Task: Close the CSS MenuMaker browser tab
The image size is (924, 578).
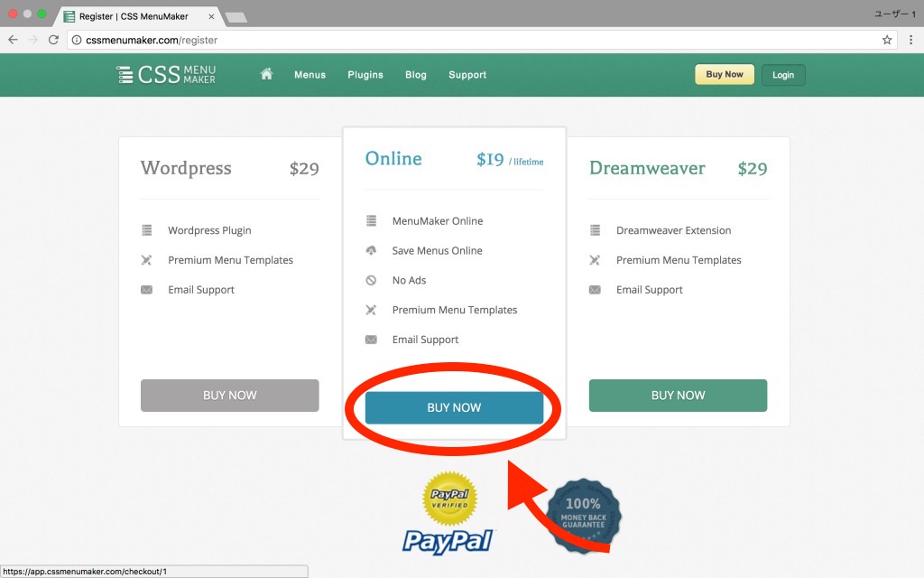Action: [x=211, y=16]
